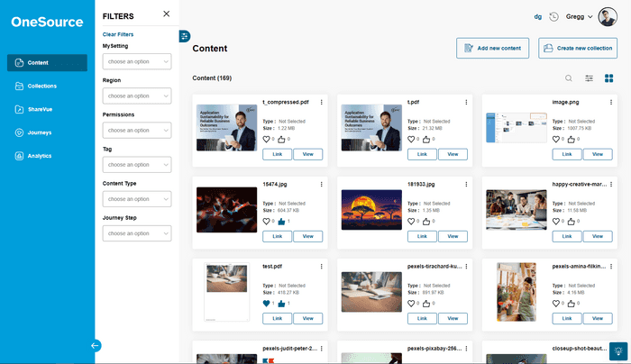Open Gregg's profile avatar
Screen dimensions: 631x364
tap(608, 17)
